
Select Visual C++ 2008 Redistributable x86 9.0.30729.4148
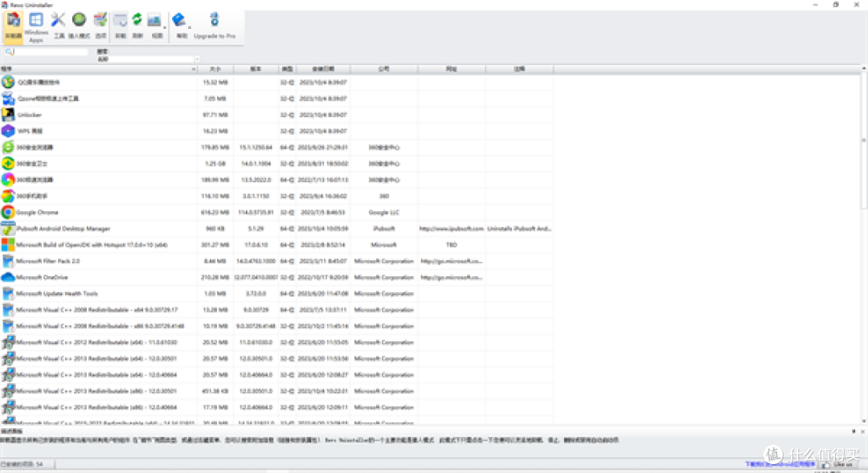point(276,326)
